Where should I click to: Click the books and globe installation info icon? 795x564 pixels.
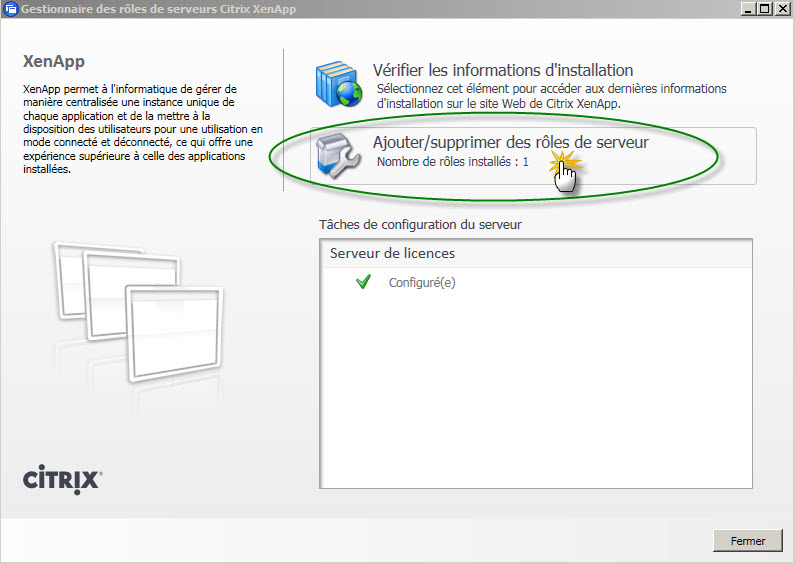pos(339,84)
